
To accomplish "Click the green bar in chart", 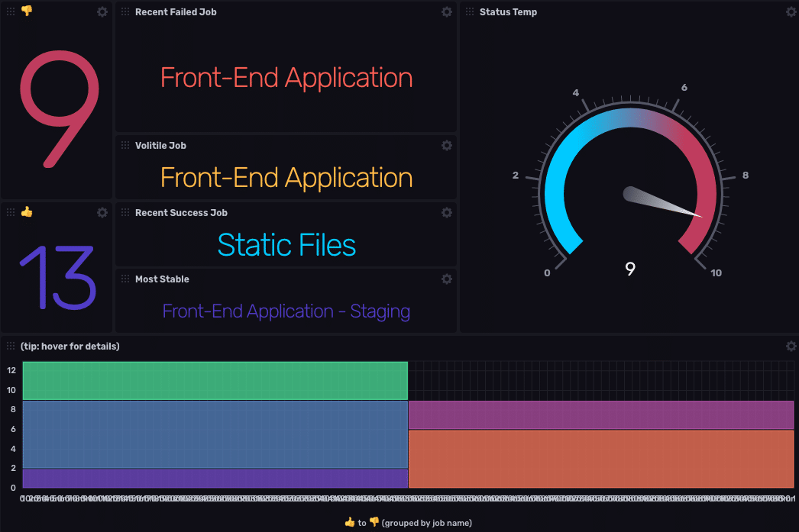I will tap(215, 380).
